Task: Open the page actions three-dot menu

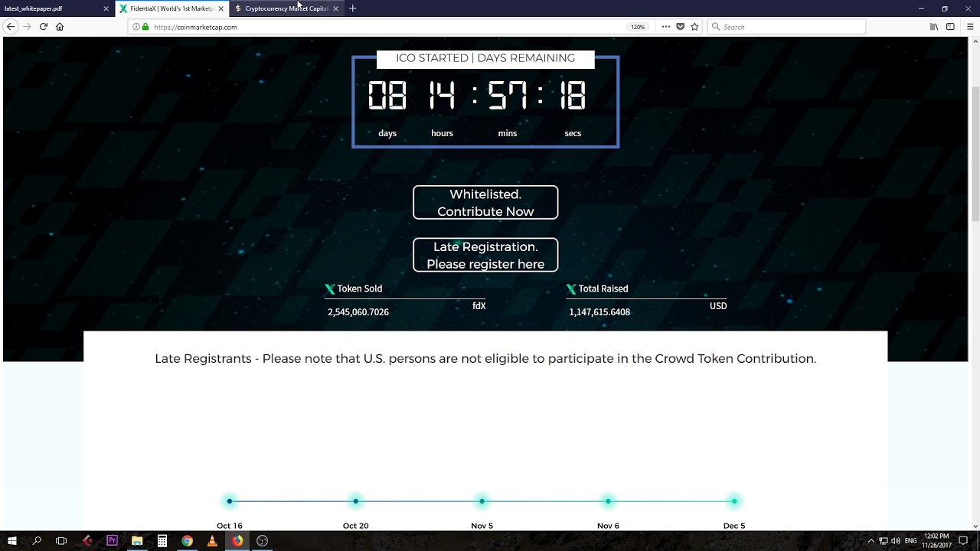Action: (666, 27)
